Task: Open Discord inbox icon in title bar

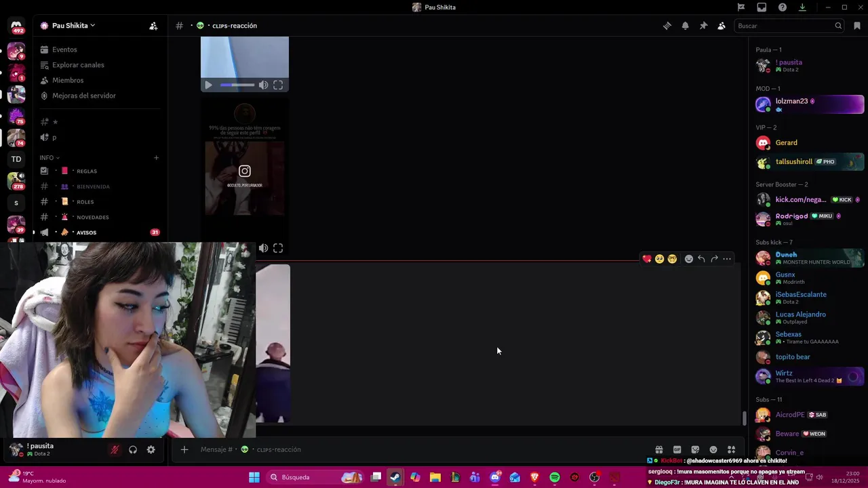Action: pyautogui.click(x=762, y=7)
